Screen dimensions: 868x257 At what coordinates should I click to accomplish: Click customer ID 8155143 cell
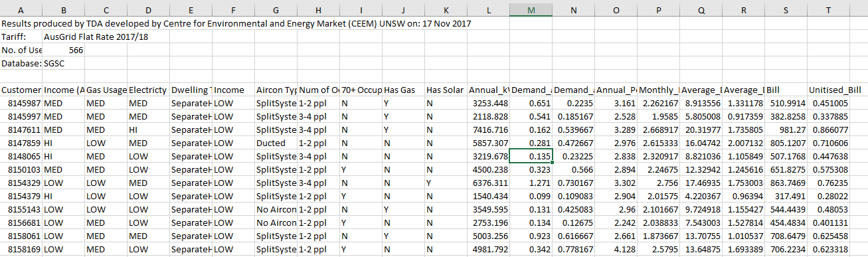(x=22, y=211)
